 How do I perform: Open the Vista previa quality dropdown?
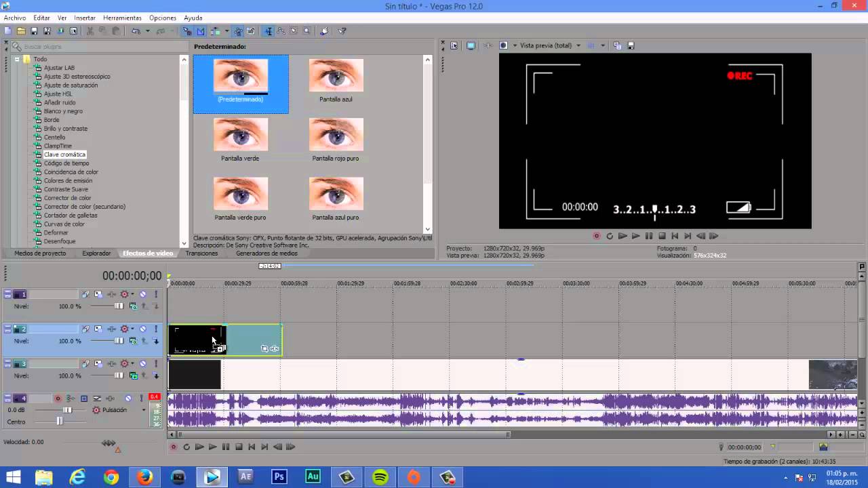pyautogui.click(x=578, y=45)
